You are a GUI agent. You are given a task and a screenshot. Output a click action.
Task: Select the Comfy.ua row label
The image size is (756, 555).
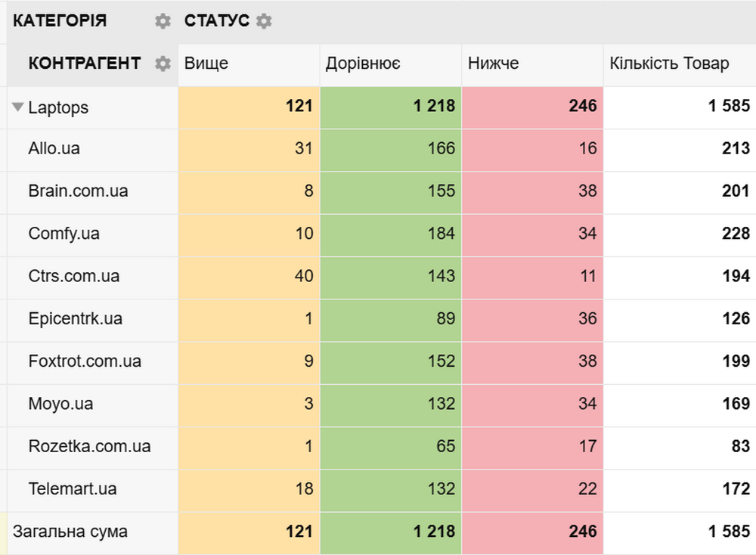[x=64, y=234]
